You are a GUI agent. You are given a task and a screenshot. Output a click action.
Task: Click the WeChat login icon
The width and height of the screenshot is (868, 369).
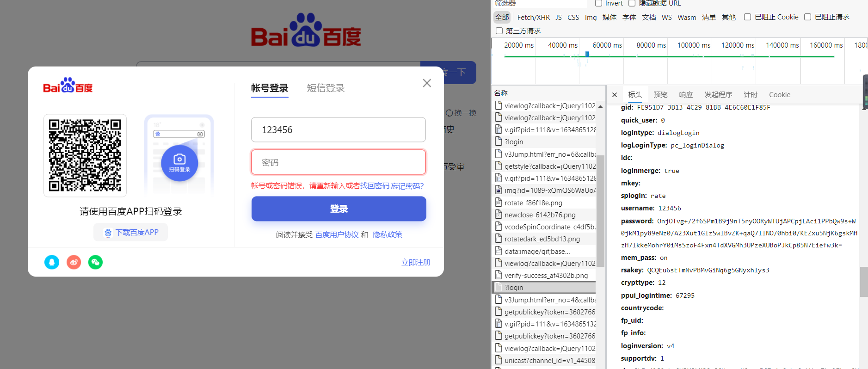coord(95,262)
